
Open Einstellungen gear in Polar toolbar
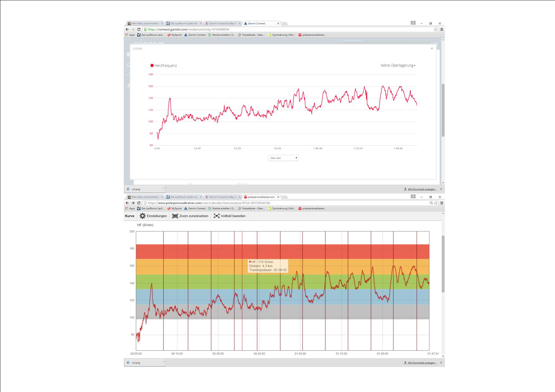(x=153, y=216)
